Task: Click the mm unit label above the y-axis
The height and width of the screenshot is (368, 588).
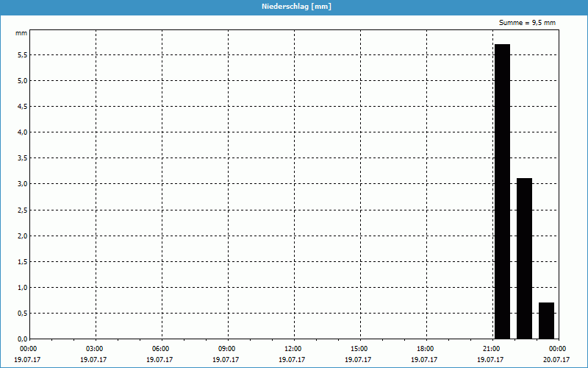Action: 21,33
